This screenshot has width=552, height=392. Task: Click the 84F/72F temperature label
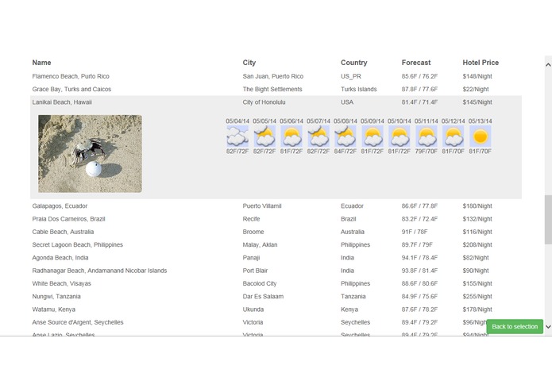click(x=345, y=152)
